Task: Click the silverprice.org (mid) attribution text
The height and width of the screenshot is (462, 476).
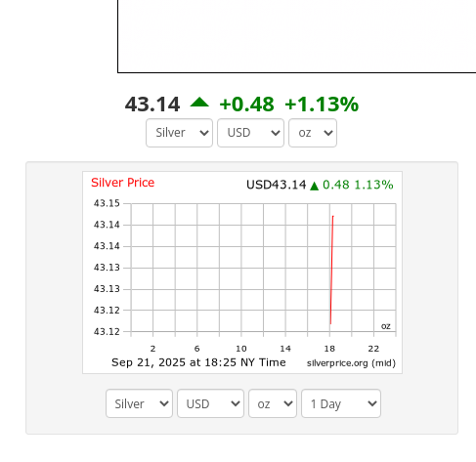Action: [x=351, y=363]
